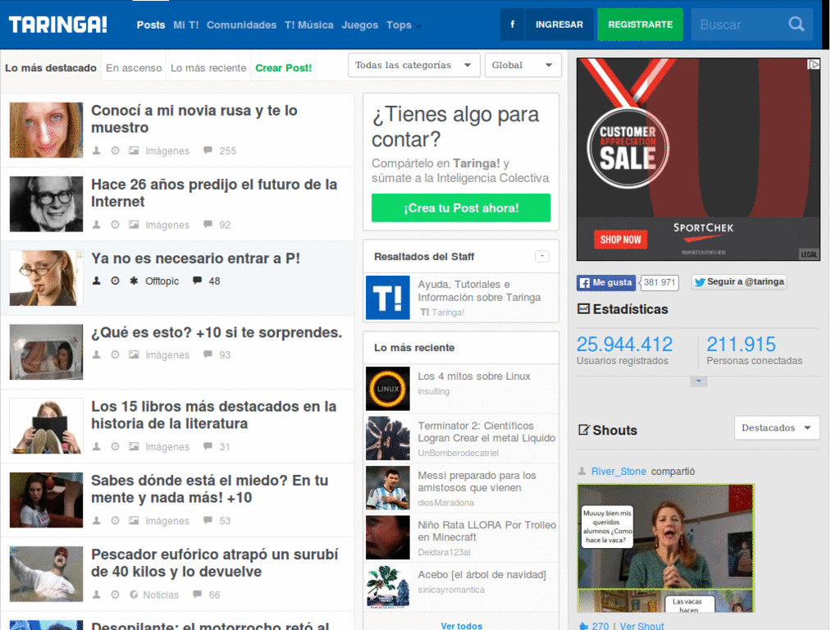Open the Todas las categorías dropdown
The image size is (840, 630).
click(x=413, y=66)
